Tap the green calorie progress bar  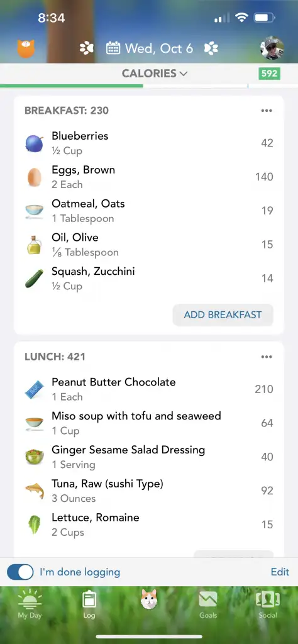coord(72,86)
